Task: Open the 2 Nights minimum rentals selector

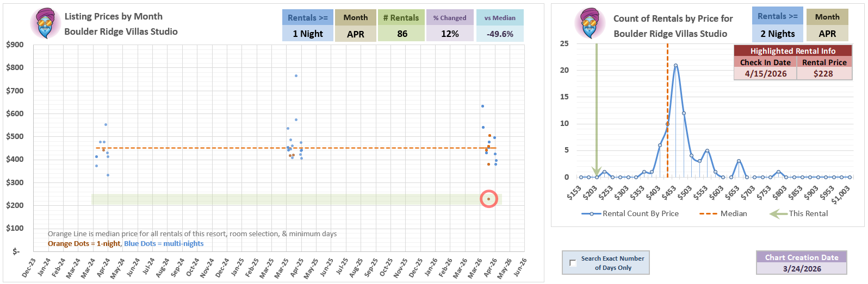Action: pos(777,34)
